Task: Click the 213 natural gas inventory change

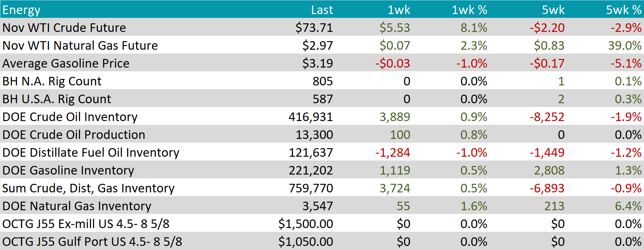Action: tap(554, 206)
